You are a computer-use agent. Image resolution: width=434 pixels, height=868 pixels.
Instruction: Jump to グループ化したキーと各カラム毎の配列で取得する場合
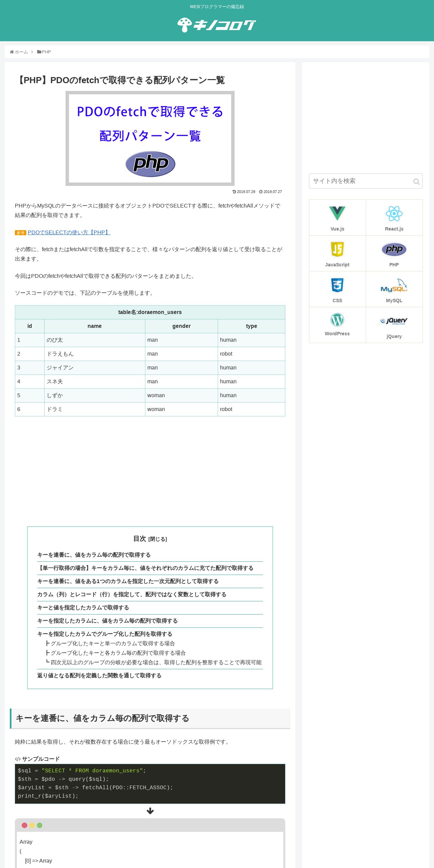click(x=118, y=653)
